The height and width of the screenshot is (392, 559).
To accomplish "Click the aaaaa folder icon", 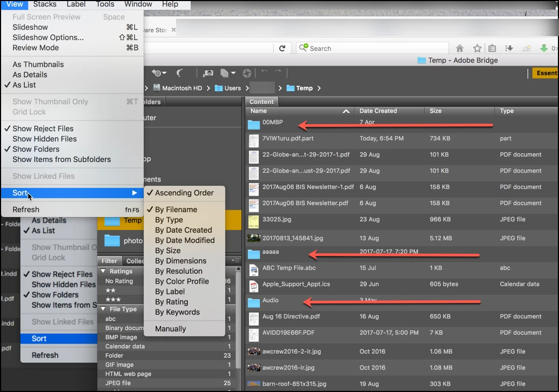I will click(x=254, y=254).
